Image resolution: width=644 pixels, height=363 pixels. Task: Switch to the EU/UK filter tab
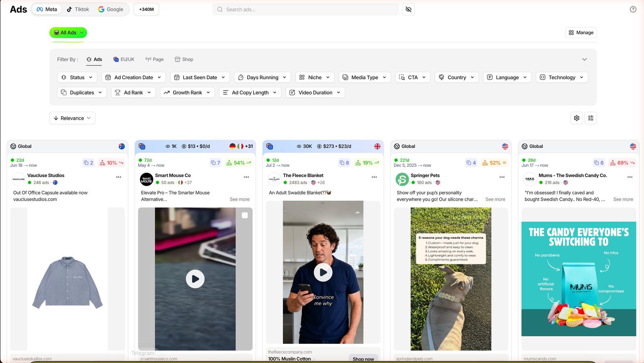click(124, 59)
